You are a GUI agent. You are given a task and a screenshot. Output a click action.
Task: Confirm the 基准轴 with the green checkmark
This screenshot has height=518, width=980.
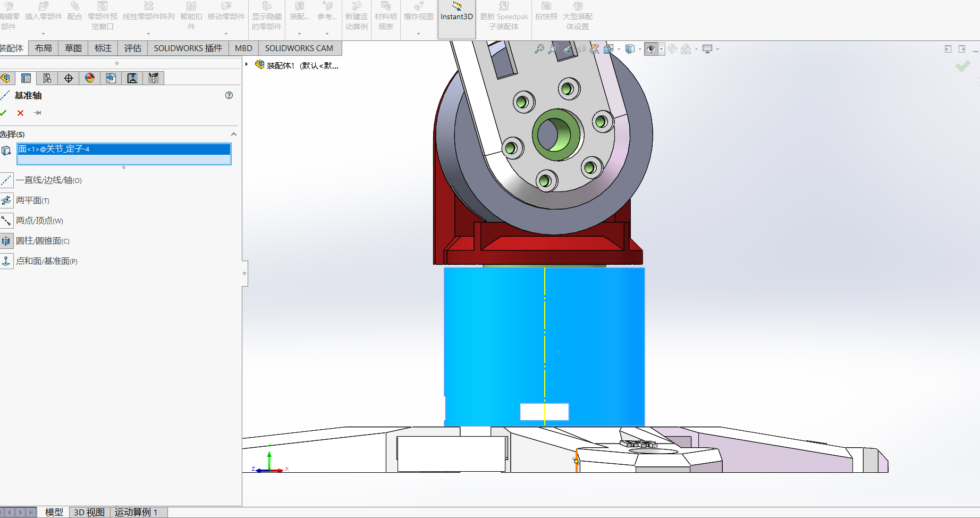[3, 113]
